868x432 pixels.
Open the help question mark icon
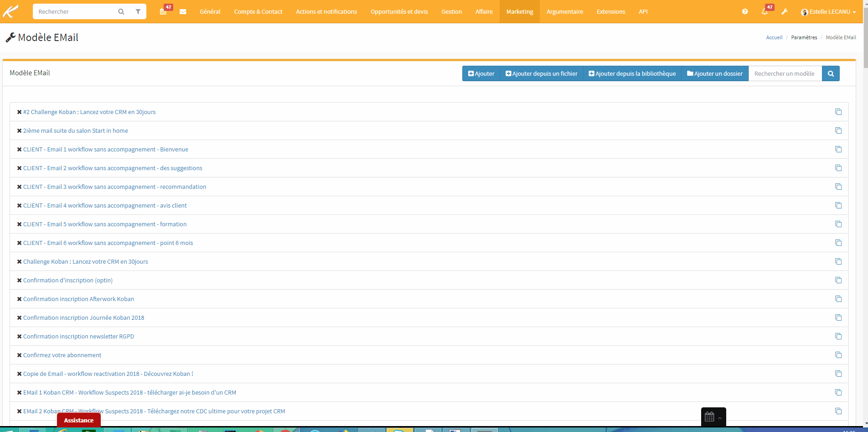(x=745, y=11)
